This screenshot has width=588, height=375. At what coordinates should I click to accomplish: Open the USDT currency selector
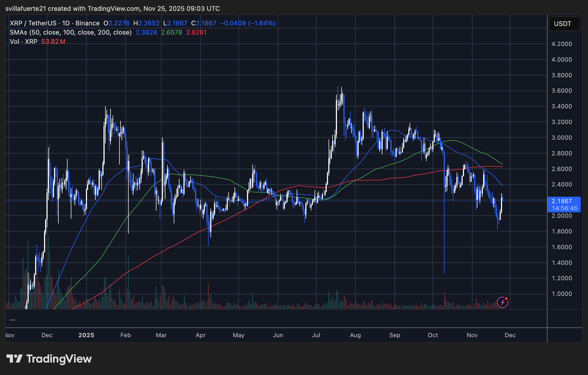pyautogui.click(x=564, y=24)
